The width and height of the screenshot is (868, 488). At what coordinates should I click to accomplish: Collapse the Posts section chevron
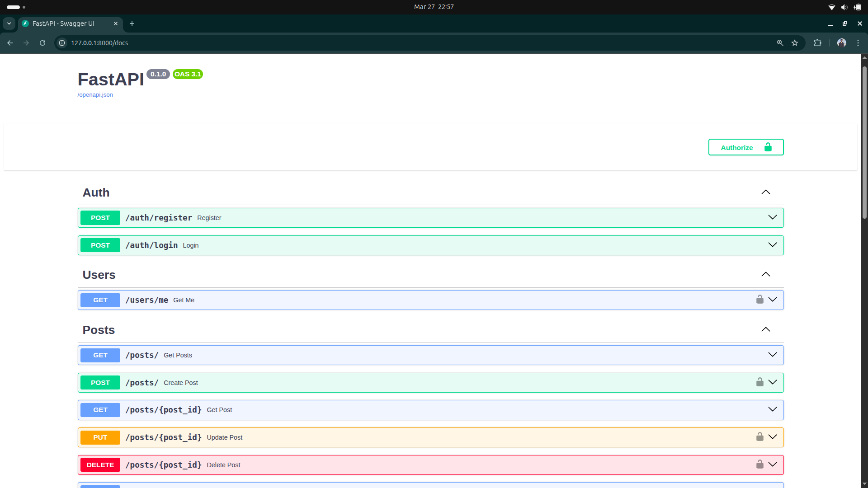[765, 330]
